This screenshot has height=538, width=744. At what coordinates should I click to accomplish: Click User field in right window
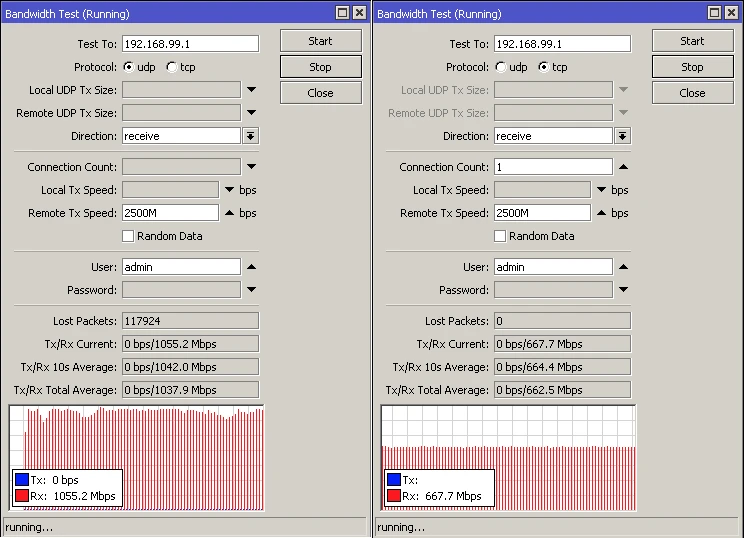tap(553, 267)
